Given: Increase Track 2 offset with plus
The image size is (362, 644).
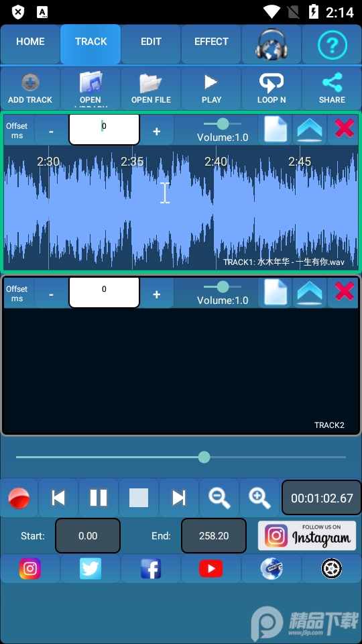Looking at the screenshot, I should click(x=156, y=293).
